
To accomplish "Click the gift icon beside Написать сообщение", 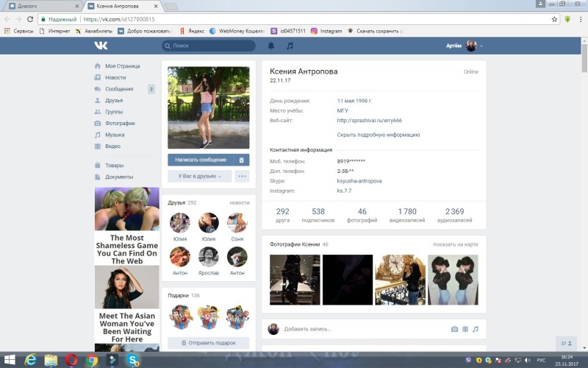I will pyautogui.click(x=242, y=160).
